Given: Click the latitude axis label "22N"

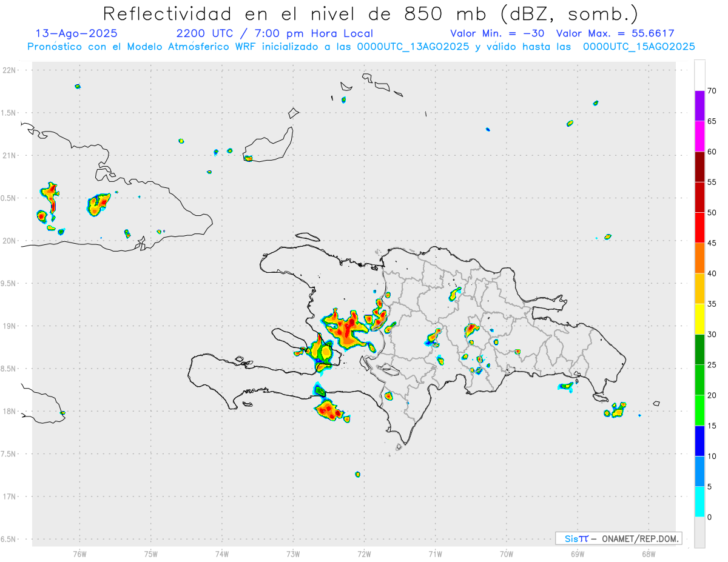Looking at the screenshot, I should coord(10,70).
